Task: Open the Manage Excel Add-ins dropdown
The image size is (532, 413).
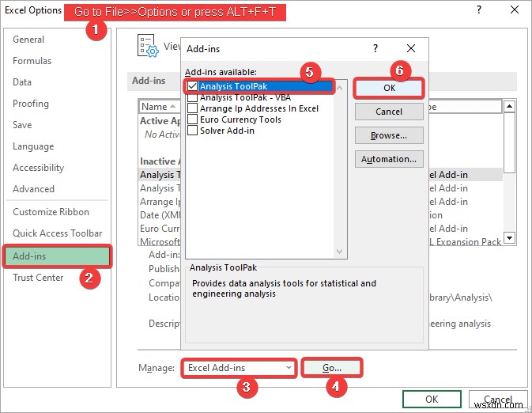Action: (240, 368)
